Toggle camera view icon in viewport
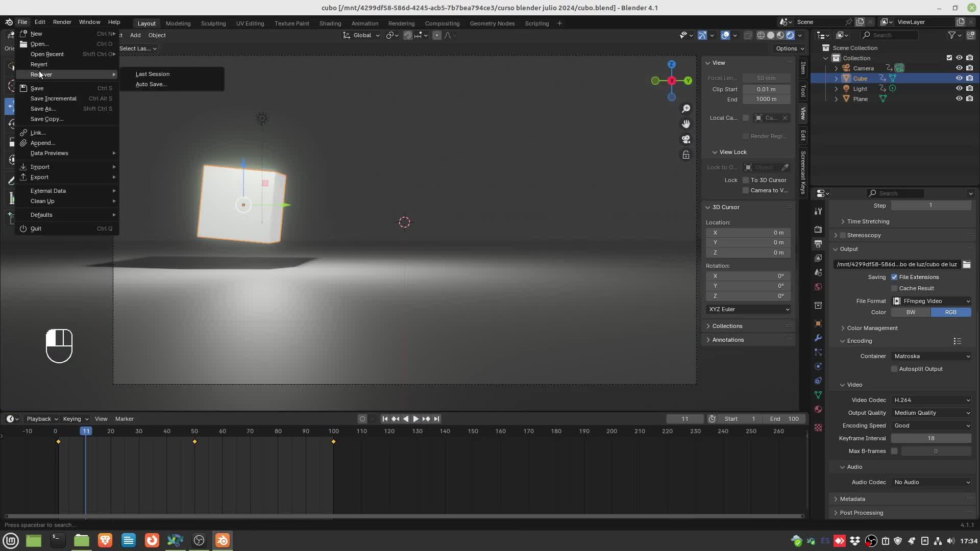Screen dimensions: 980x551 [686, 139]
